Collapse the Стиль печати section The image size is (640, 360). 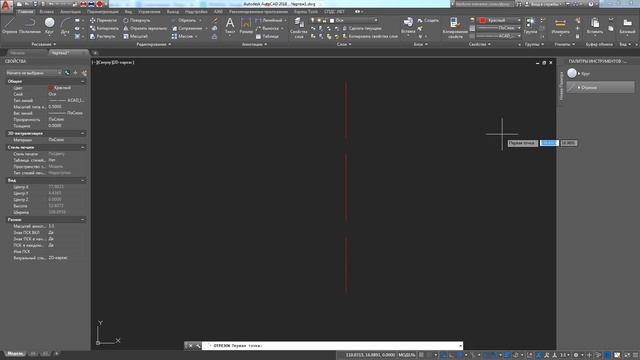[82, 147]
